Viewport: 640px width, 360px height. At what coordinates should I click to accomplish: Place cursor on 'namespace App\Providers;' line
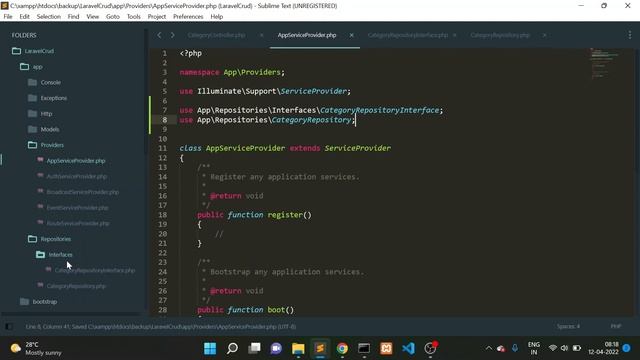click(232, 72)
